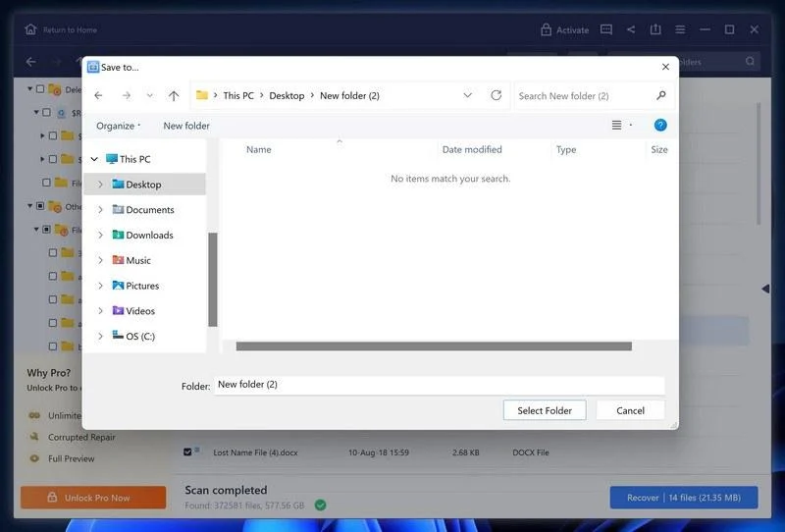Refresh the New folder (2) listing
Screen dimensions: 785x532
pos(497,95)
